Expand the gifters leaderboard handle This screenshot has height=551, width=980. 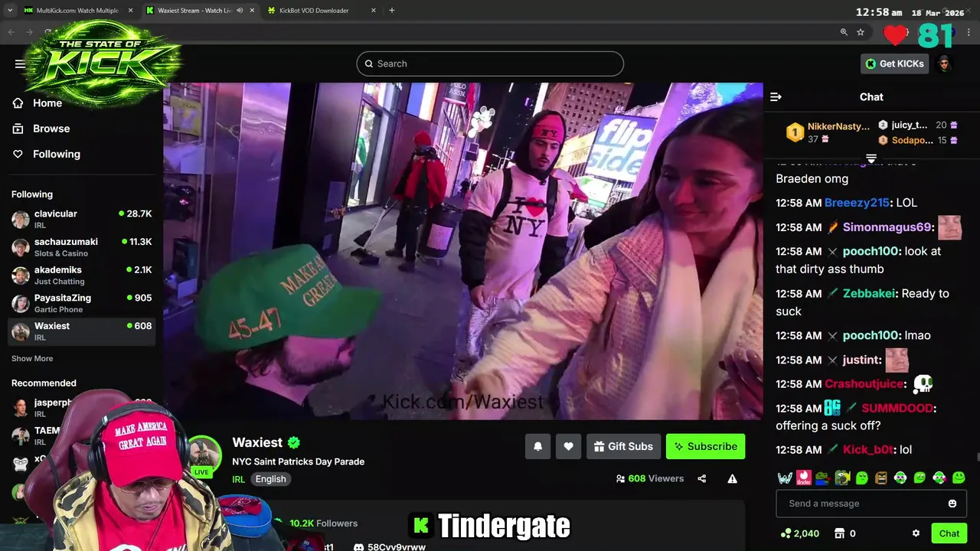pos(871,158)
